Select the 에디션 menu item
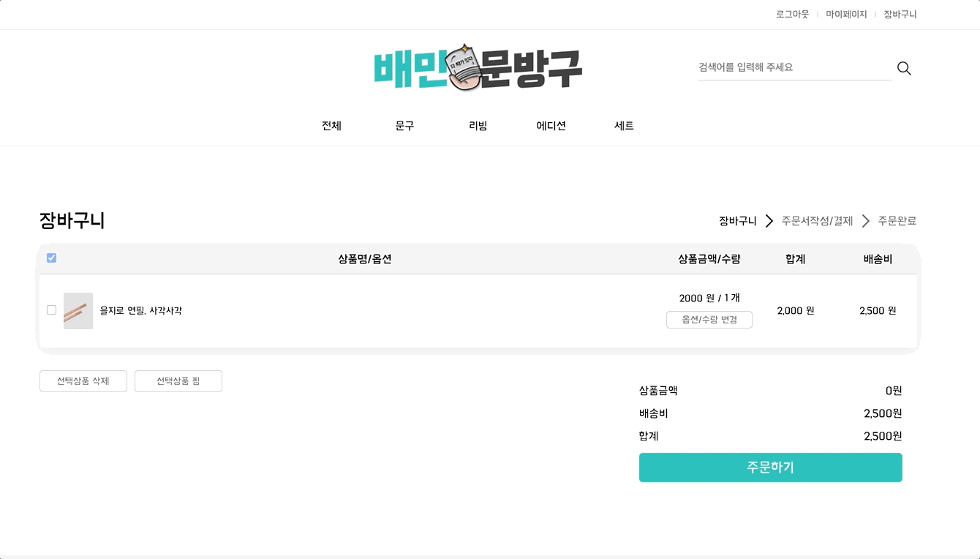Screen dimensions: 980x559 551,126
